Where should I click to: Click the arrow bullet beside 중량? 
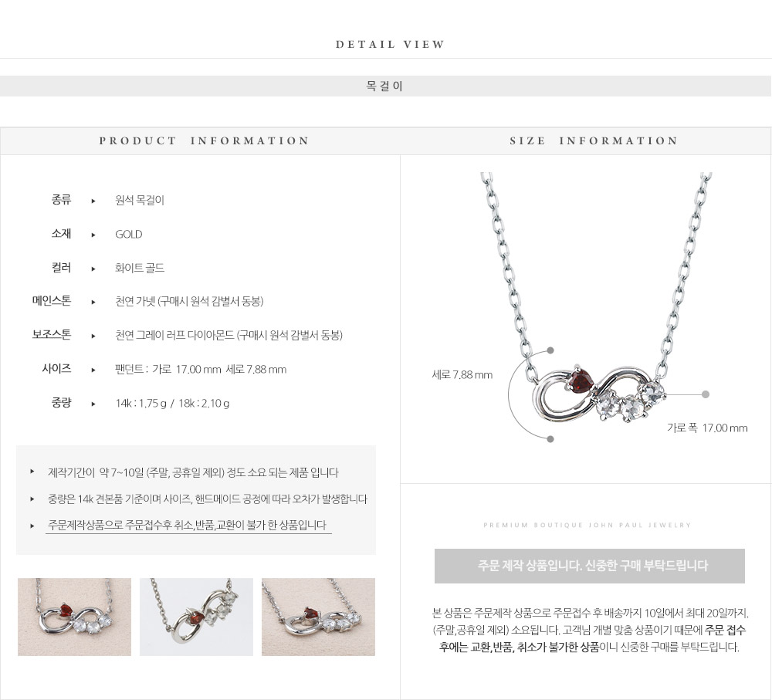coord(93,404)
